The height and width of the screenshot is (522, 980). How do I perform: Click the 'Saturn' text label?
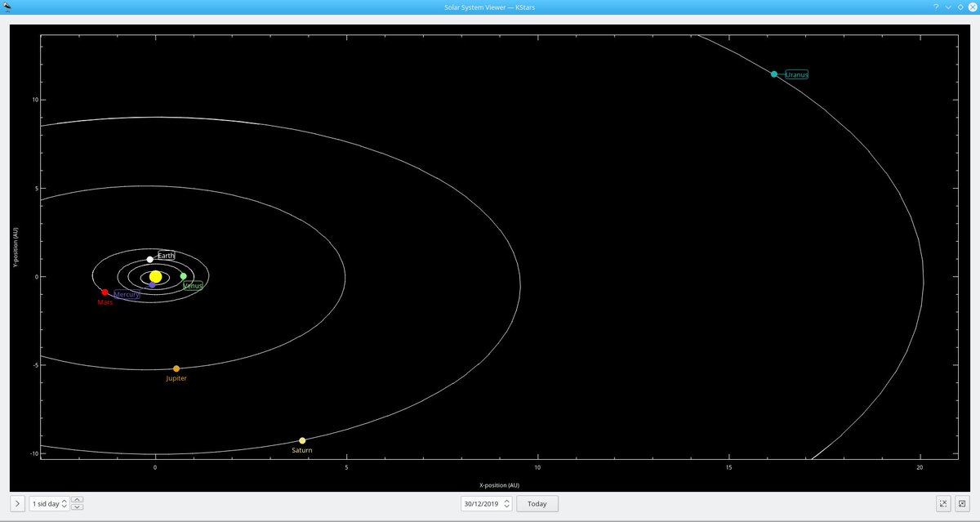(x=302, y=450)
